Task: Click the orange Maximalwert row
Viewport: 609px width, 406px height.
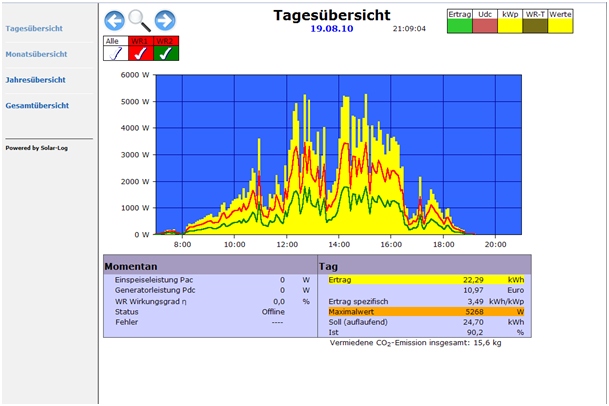Action: click(x=425, y=311)
